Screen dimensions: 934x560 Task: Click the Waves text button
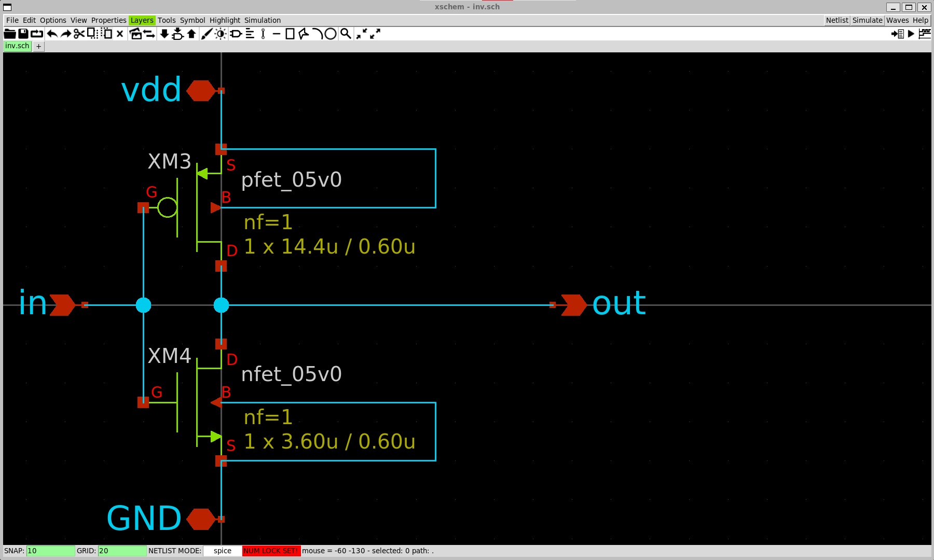(897, 20)
